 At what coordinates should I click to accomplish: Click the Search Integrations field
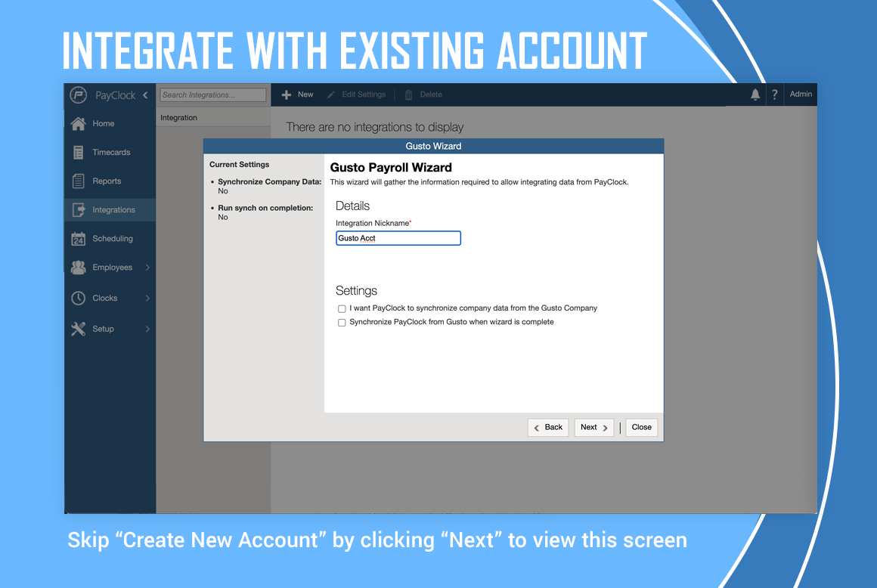213,95
